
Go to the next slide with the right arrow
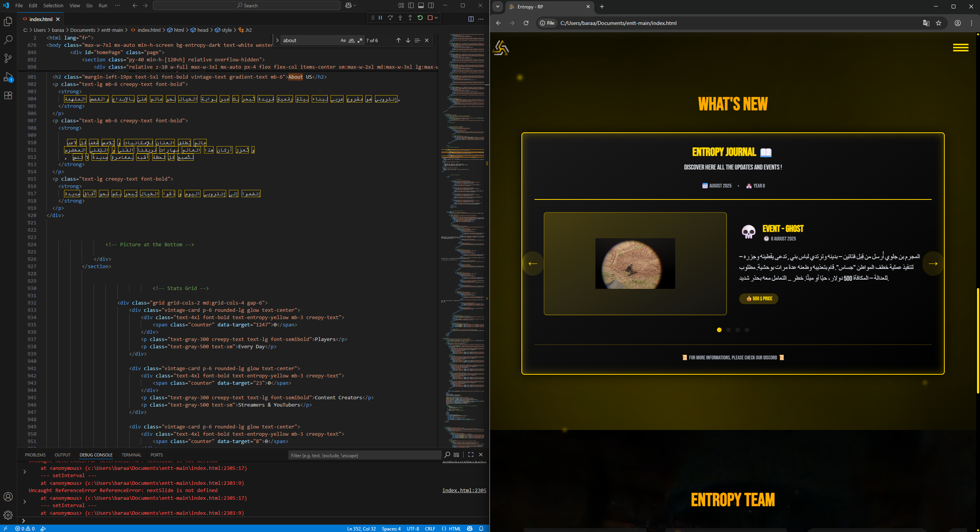[x=933, y=264]
